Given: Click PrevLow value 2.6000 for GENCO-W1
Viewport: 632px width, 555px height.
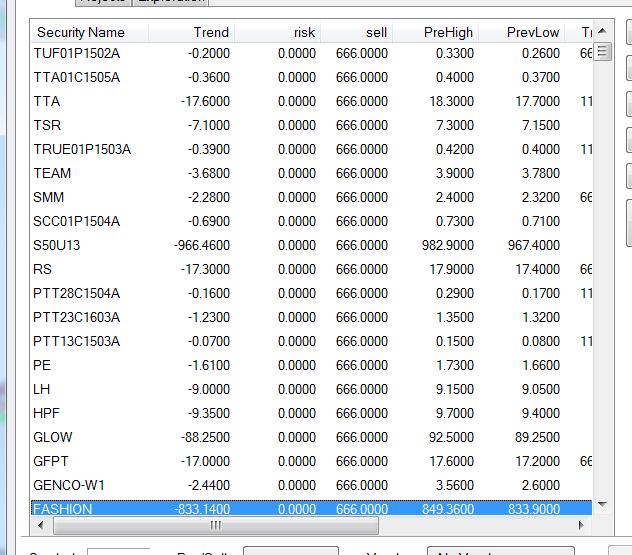Looking at the screenshot, I should [x=541, y=485].
